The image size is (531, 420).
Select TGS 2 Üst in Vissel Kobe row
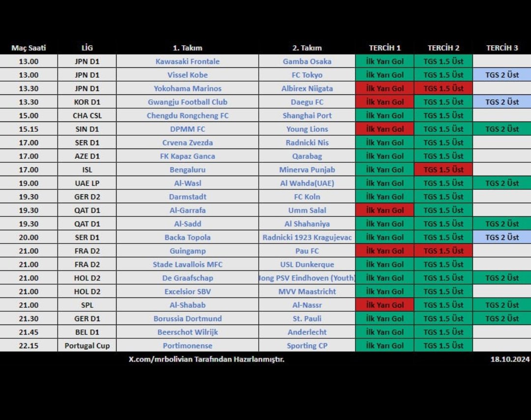click(x=502, y=75)
